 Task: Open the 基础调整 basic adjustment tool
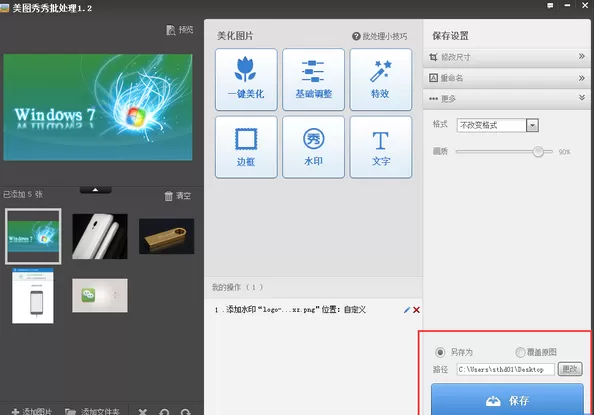(x=313, y=80)
